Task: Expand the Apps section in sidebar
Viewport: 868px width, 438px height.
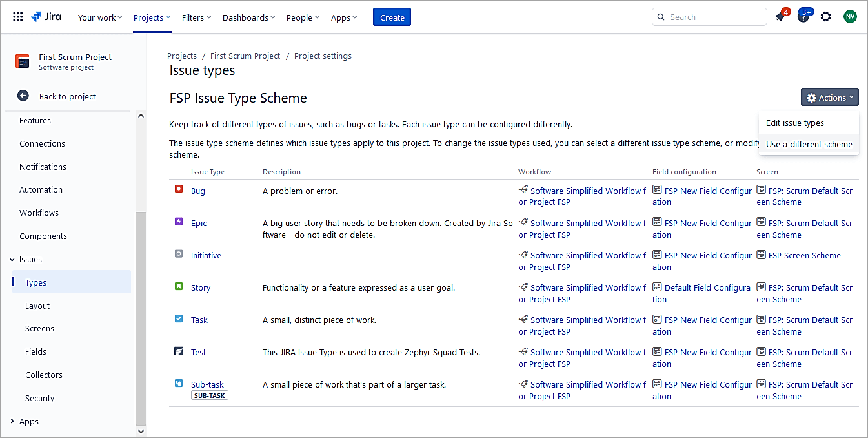Action: click(12, 421)
